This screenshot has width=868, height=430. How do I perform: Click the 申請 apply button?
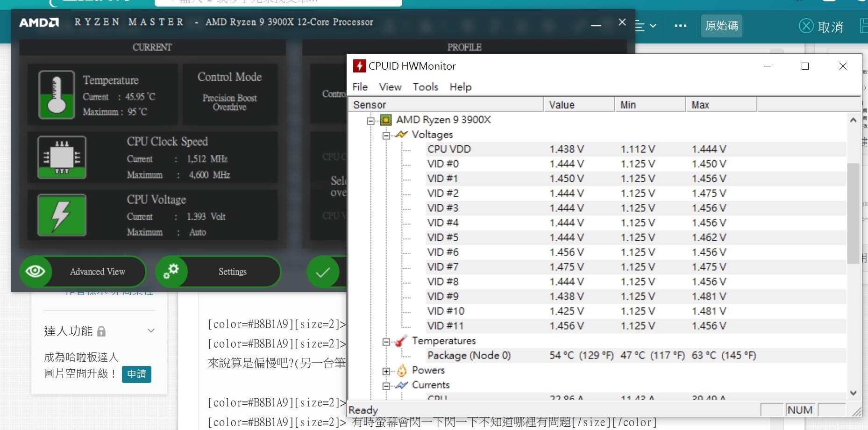(136, 374)
